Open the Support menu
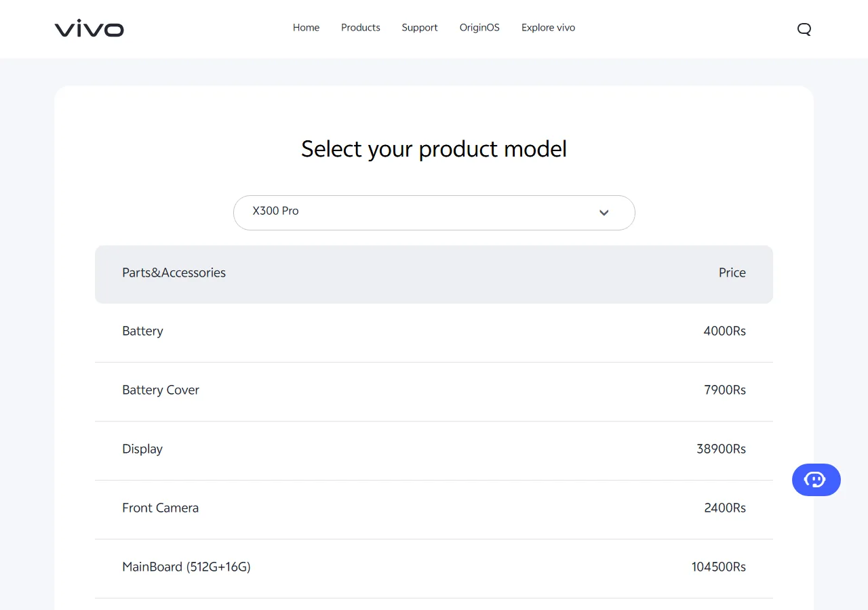The image size is (868, 610). click(420, 28)
